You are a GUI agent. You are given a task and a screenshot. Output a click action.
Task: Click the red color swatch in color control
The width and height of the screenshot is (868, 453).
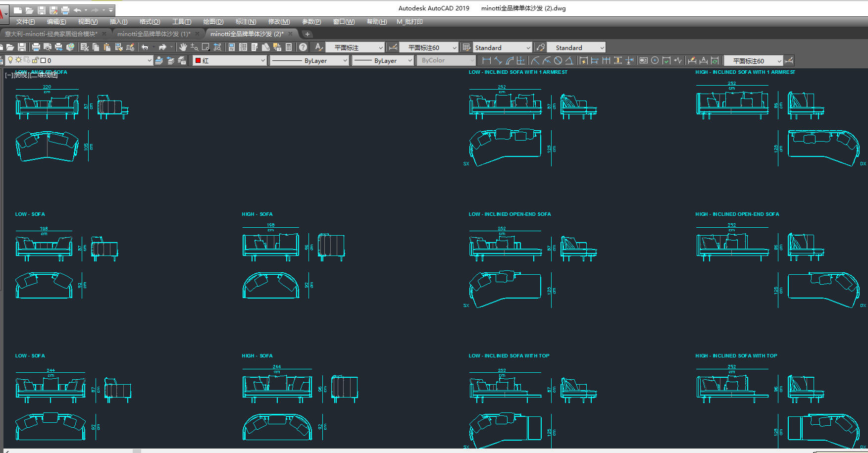[x=198, y=60]
